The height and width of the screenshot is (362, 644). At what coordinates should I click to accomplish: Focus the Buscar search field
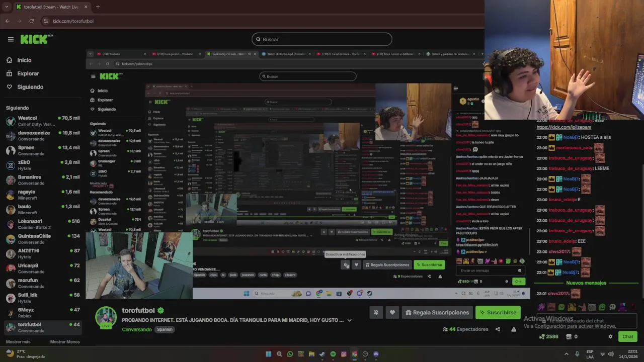tap(322, 39)
